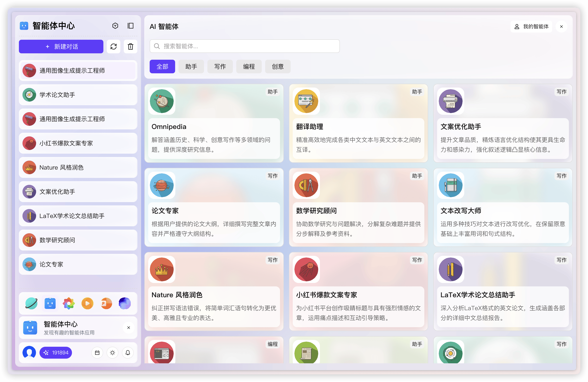Click the 智能体中心 banner robot icon
This screenshot has height=382, width=588.
coord(30,328)
